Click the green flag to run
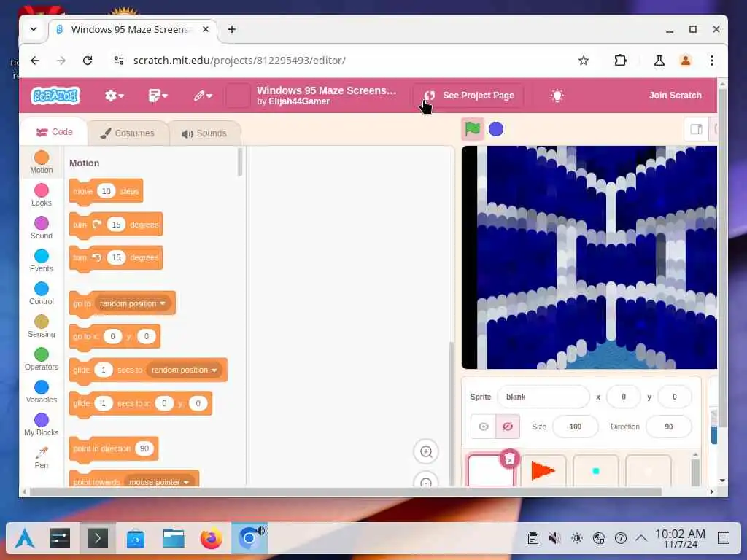 (x=472, y=129)
